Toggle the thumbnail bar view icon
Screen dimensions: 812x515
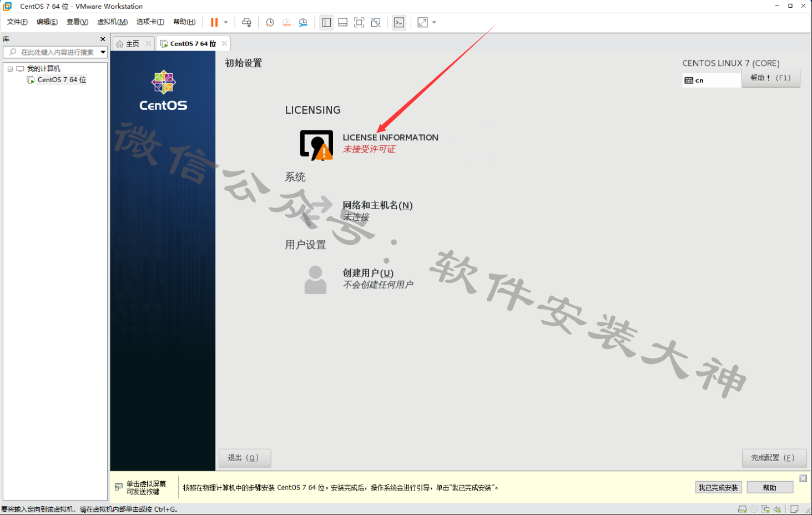[343, 22]
